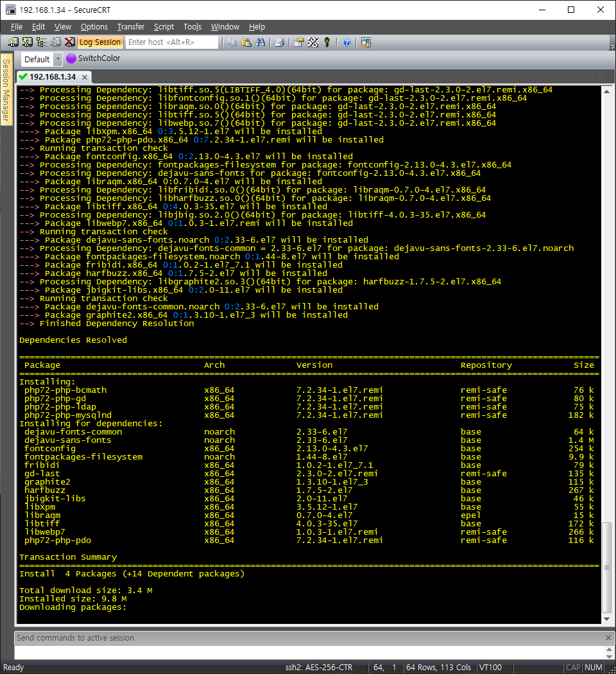Open Help via the blue question icon
The height and width of the screenshot is (674, 616).
(346, 42)
